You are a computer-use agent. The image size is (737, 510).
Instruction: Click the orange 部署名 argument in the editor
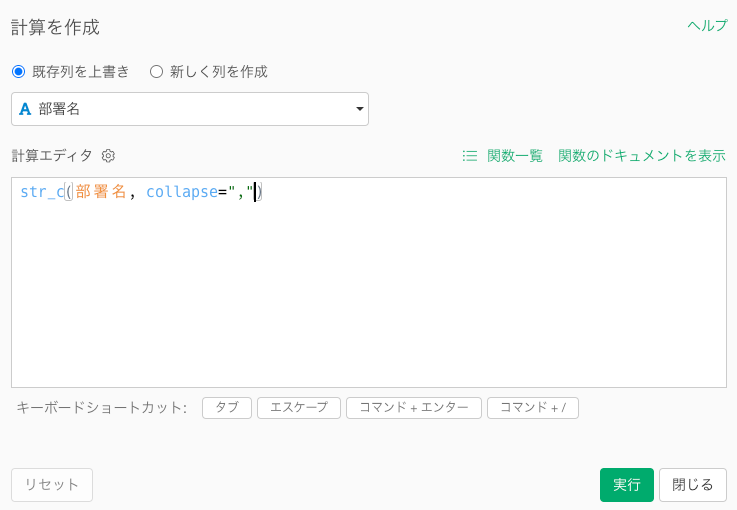(x=100, y=192)
